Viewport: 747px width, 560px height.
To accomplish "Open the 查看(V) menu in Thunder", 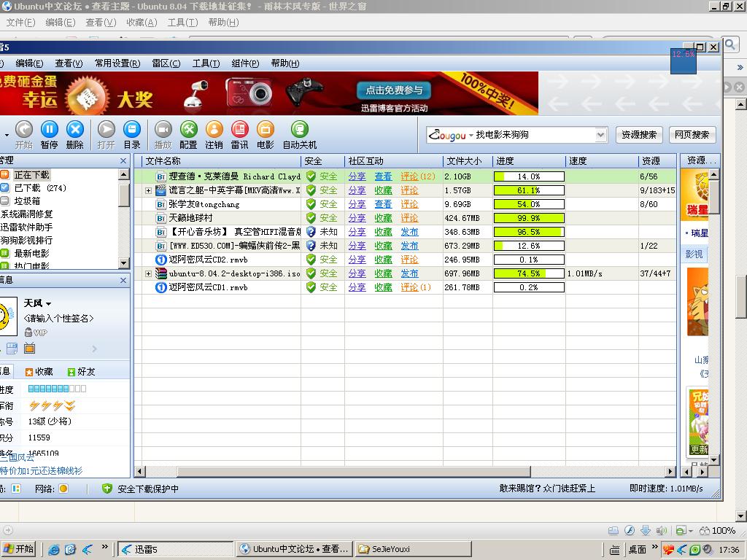I will point(69,63).
